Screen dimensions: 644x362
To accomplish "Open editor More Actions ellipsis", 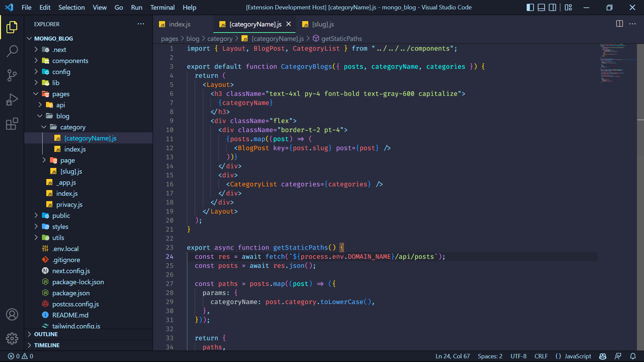I will point(632,24).
